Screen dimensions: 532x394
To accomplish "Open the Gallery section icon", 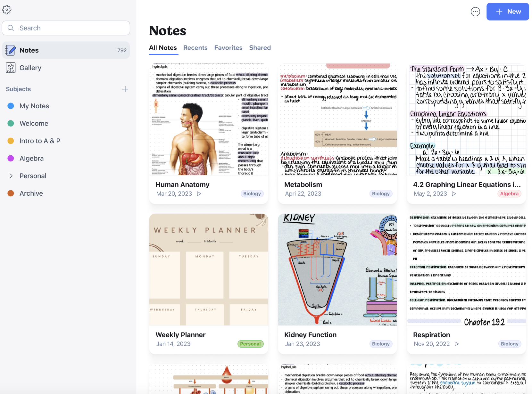I will [x=11, y=68].
